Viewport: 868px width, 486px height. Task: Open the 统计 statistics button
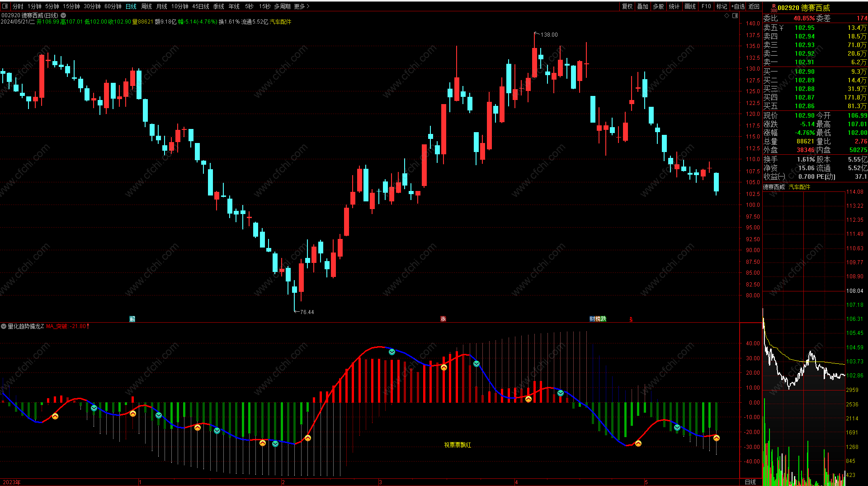pos(675,6)
